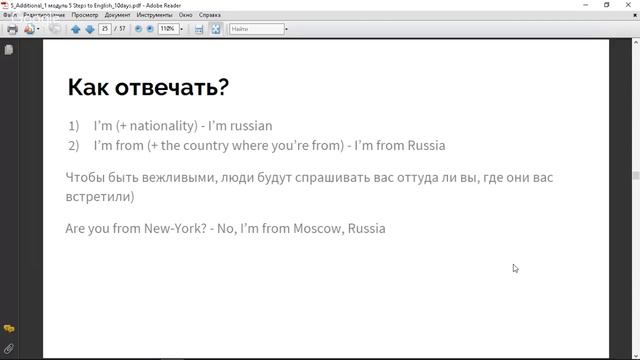Click the word встретили) in the paragraph

click(x=100, y=197)
